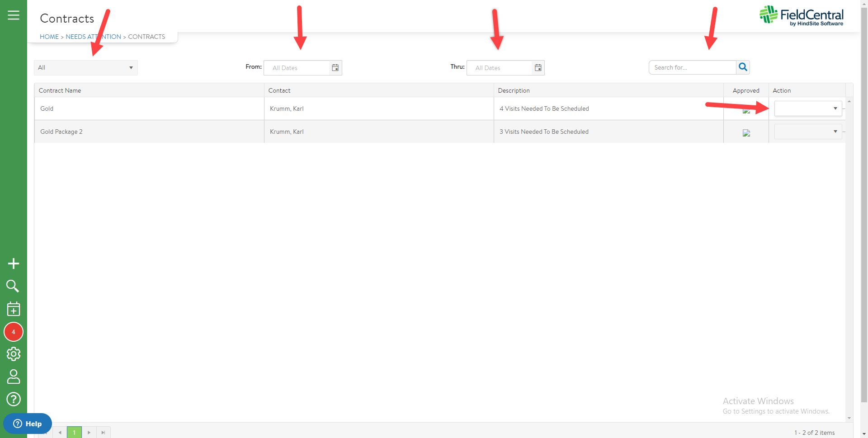
Task: Open the red notifications badge showing 4
Action: (14, 332)
